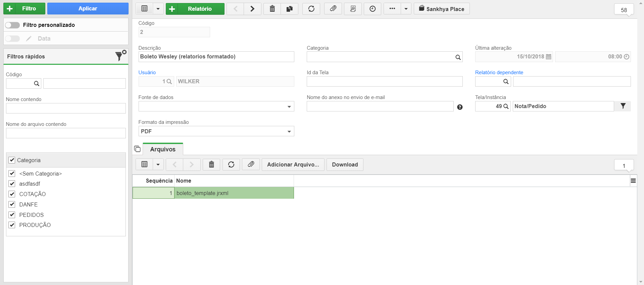Expand the dropdown arrow next to ellipsis button
Image resolution: width=644 pixels, height=285 pixels.
pyautogui.click(x=406, y=9)
